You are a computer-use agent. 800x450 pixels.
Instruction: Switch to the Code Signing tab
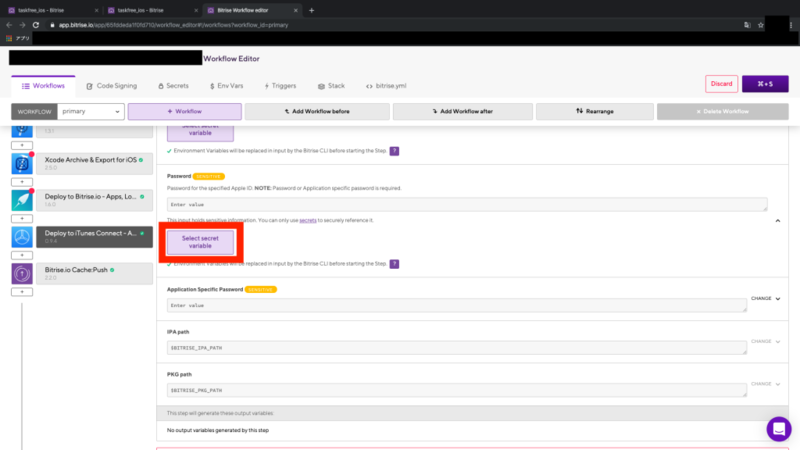(x=112, y=86)
